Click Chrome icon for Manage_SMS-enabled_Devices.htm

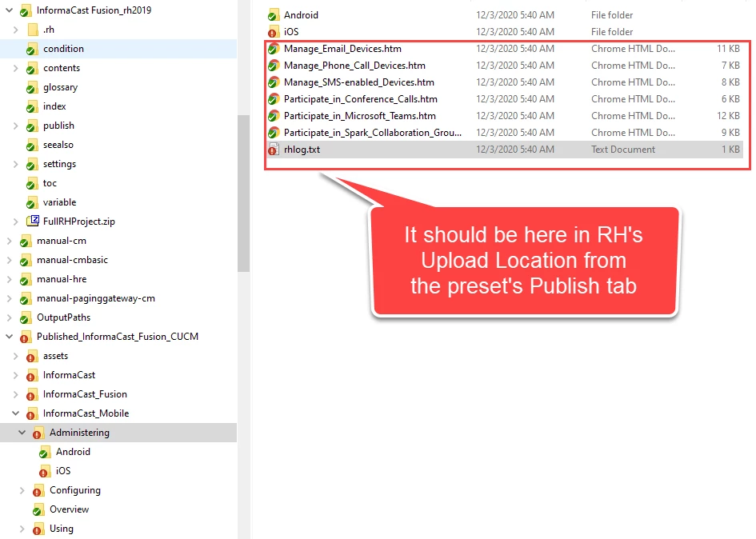274,82
